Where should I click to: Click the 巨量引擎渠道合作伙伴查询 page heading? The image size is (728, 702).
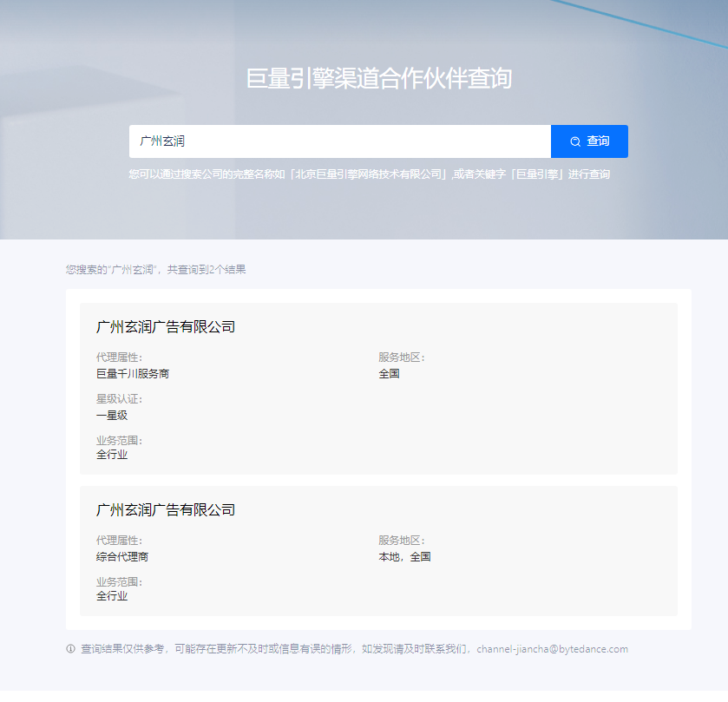click(379, 78)
